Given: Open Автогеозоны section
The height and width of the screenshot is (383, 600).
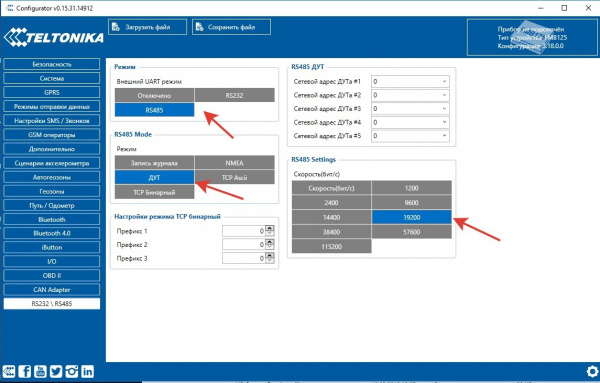Looking at the screenshot, I should [x=52, y=177].
